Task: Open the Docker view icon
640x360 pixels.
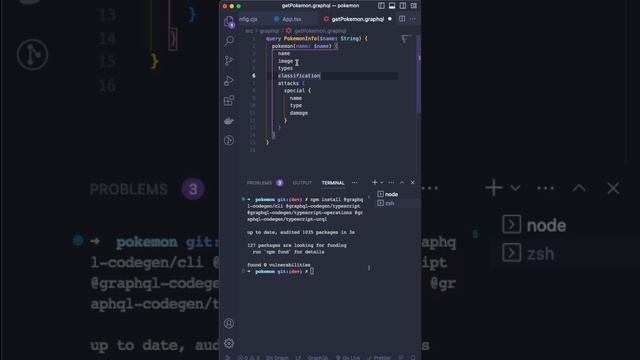Action: click(229, 120)
